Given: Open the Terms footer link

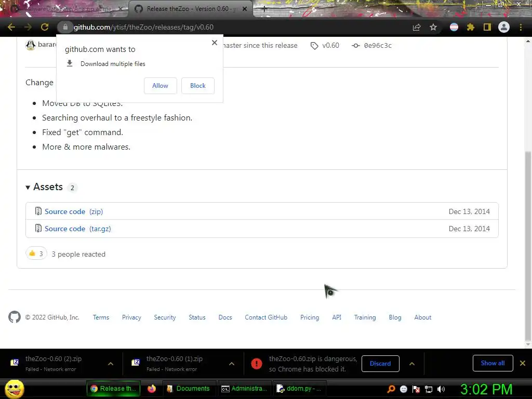Looking at the screenshot, I should point(101,317).
